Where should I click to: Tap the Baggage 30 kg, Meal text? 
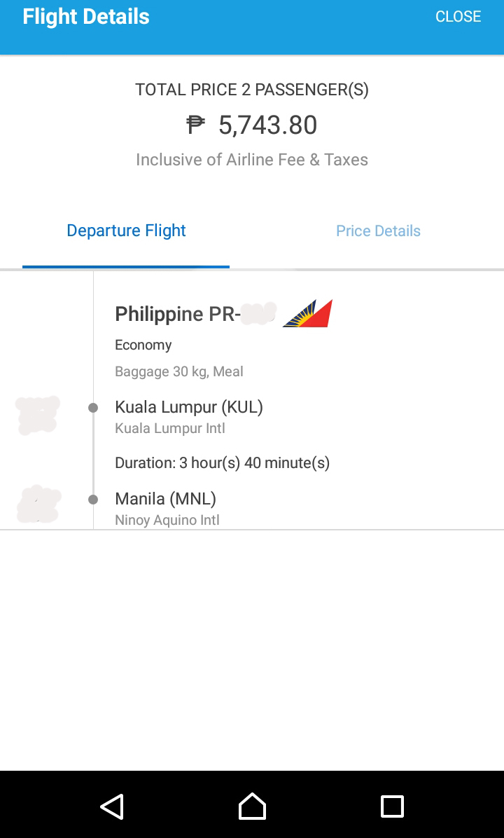click(x=179, y=371)
